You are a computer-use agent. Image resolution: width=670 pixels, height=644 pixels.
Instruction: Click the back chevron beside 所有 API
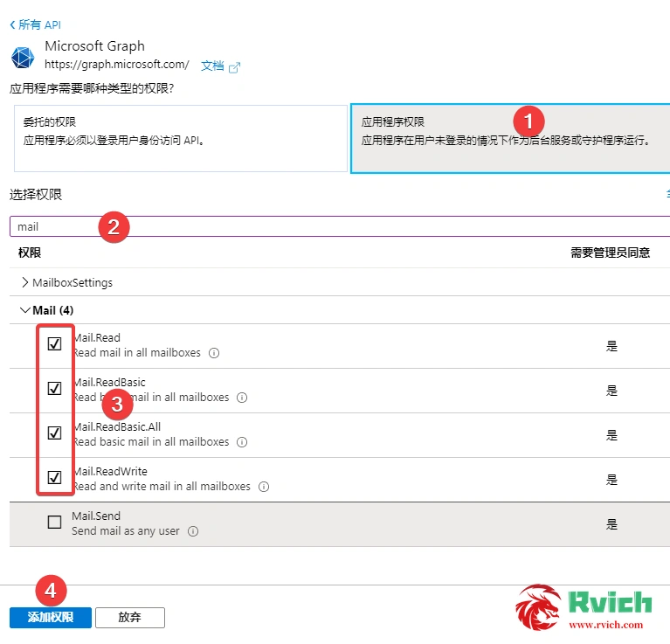(12, 25)
